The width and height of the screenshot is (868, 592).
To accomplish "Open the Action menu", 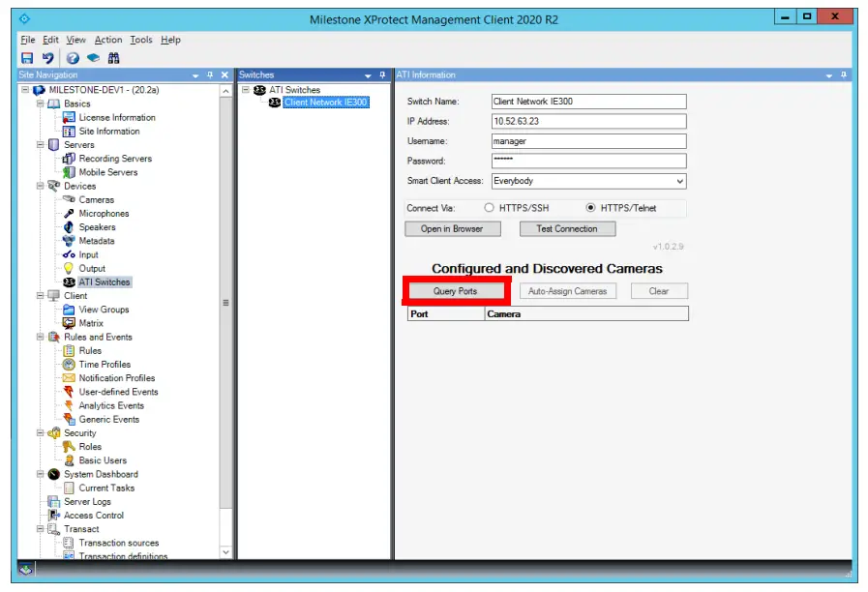I will [108, 40].
